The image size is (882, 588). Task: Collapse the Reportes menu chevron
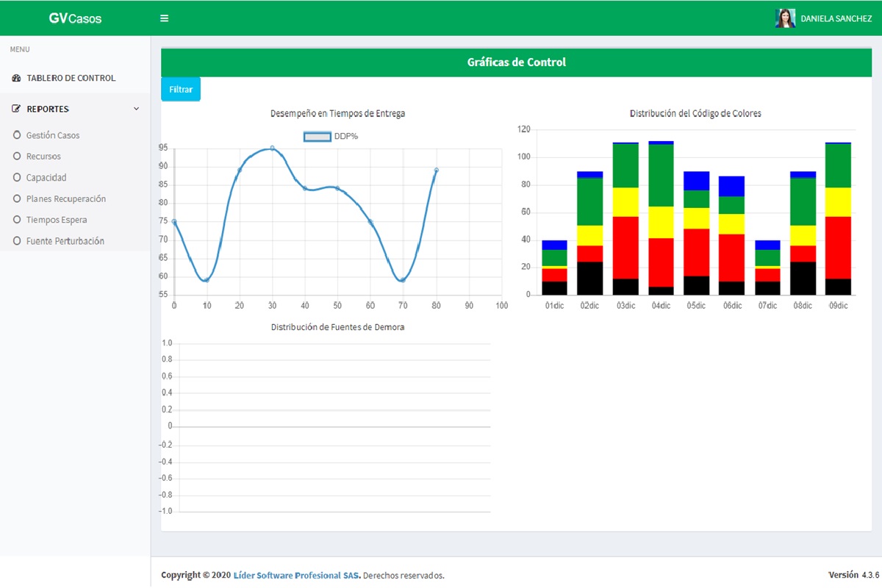click(136, 109)
